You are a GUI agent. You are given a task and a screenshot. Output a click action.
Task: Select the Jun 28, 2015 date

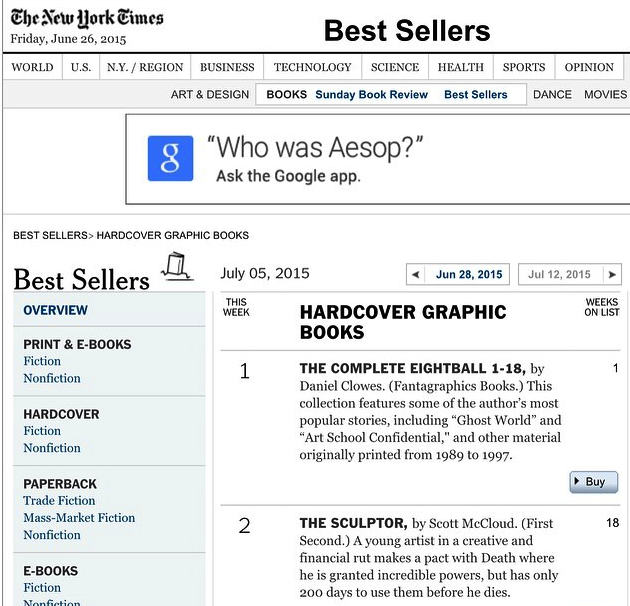tap(468, 274)
